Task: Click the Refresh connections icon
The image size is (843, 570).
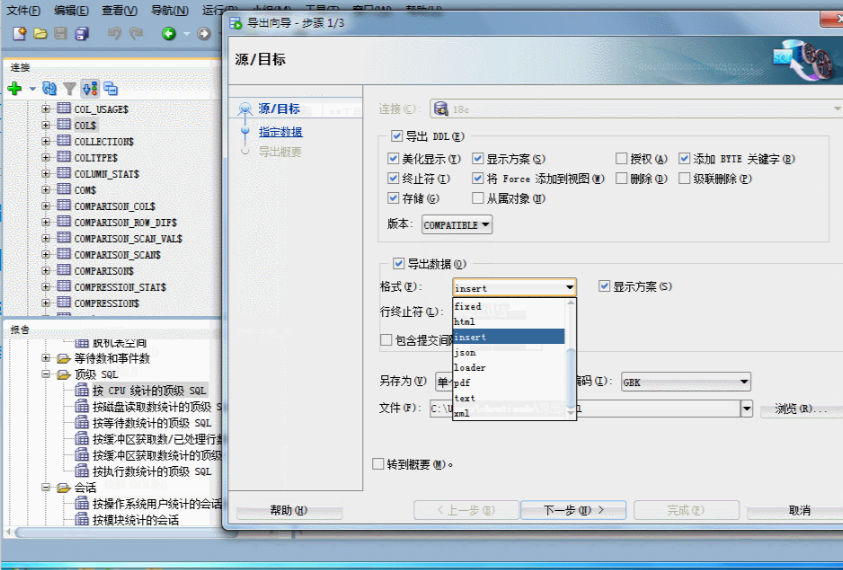Action: pos(49,88)
